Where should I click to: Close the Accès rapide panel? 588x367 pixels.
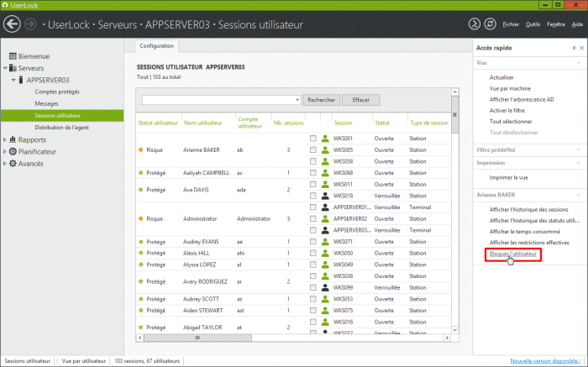[581, 48]
